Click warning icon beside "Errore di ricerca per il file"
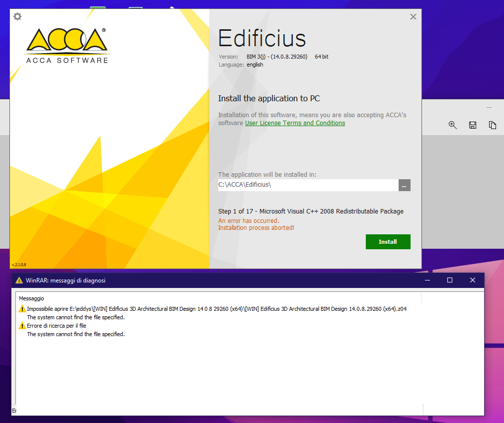 (x=22, y=326)
